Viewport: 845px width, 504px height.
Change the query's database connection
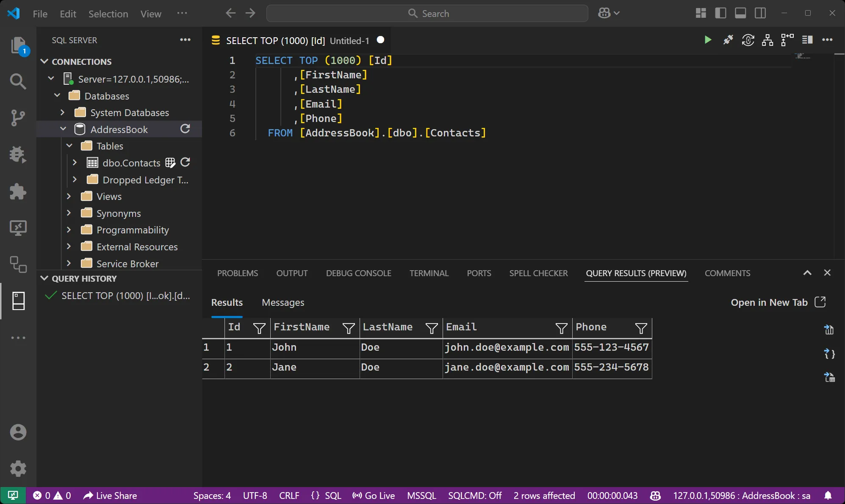pos(748,40)
